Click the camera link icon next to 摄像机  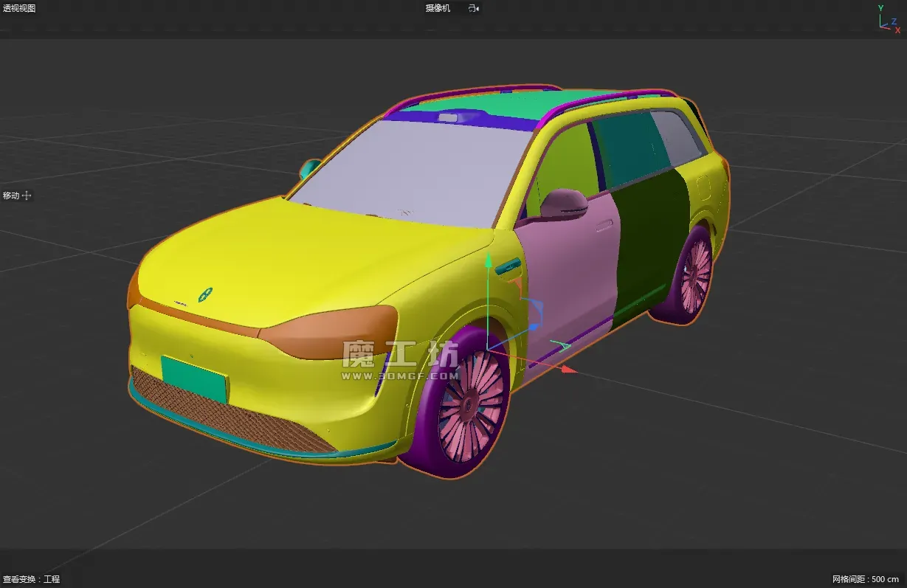point(473,8)
